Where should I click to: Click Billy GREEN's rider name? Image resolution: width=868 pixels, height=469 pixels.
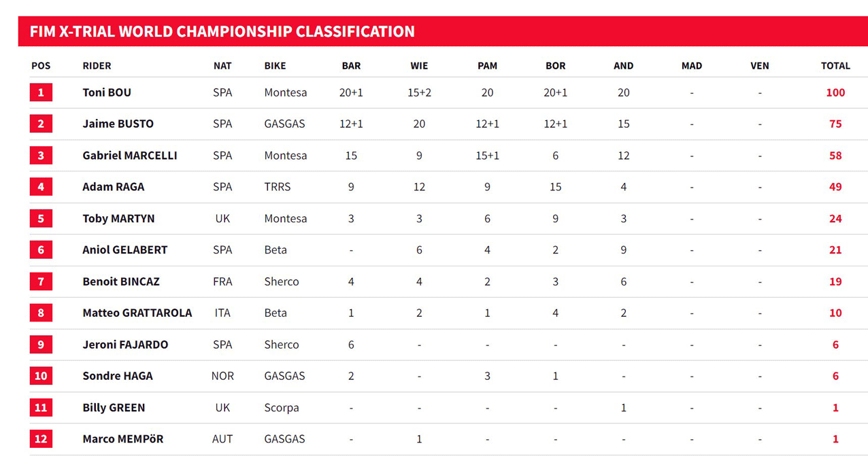(x=114, y=407)
